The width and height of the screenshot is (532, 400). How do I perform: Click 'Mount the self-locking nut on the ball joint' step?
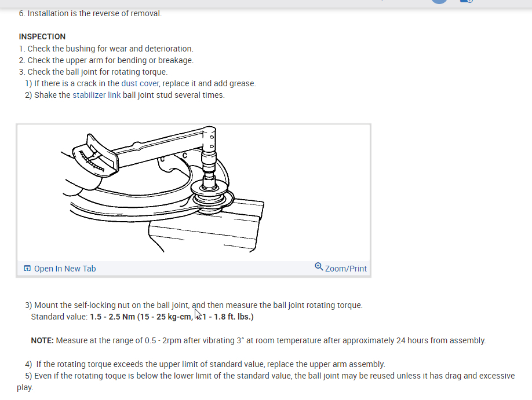(x=194, y=305)
